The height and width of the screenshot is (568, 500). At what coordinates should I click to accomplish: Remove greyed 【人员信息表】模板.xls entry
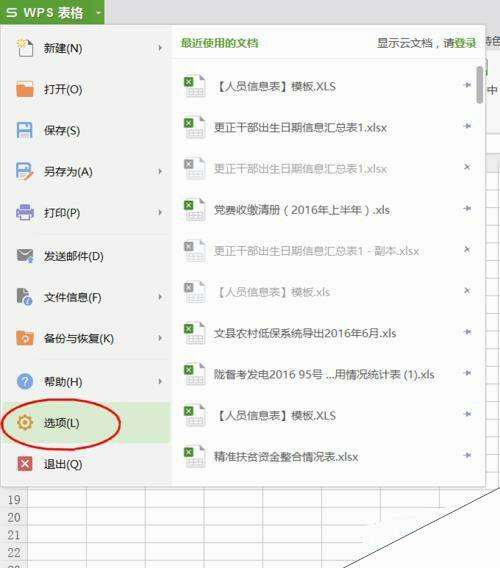[x=467, y=291]
